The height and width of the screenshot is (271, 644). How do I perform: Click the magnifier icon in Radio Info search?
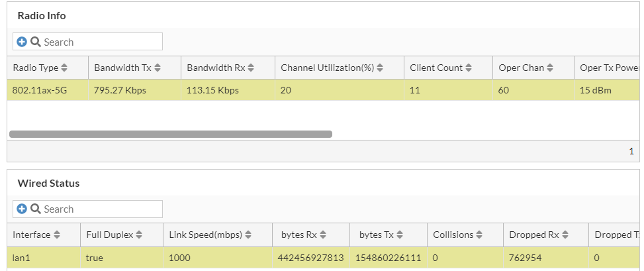36,42
